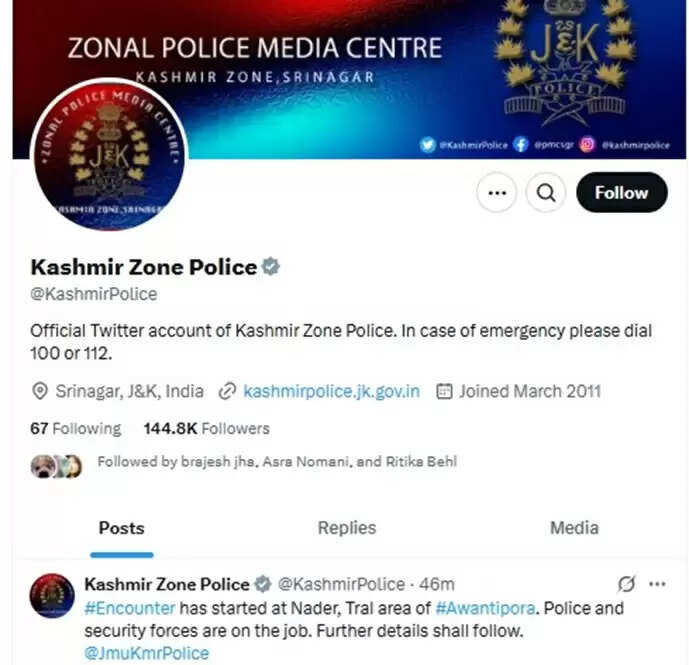Open the three-dot profile options menu

(x=497, y=193)
